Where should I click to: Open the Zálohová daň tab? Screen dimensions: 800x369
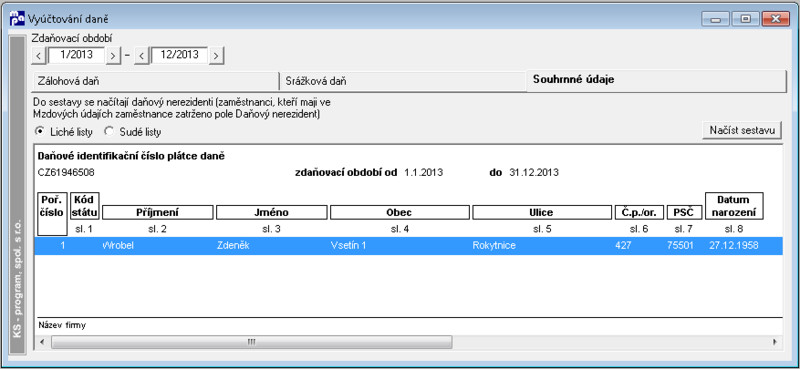tap(155, 81)
